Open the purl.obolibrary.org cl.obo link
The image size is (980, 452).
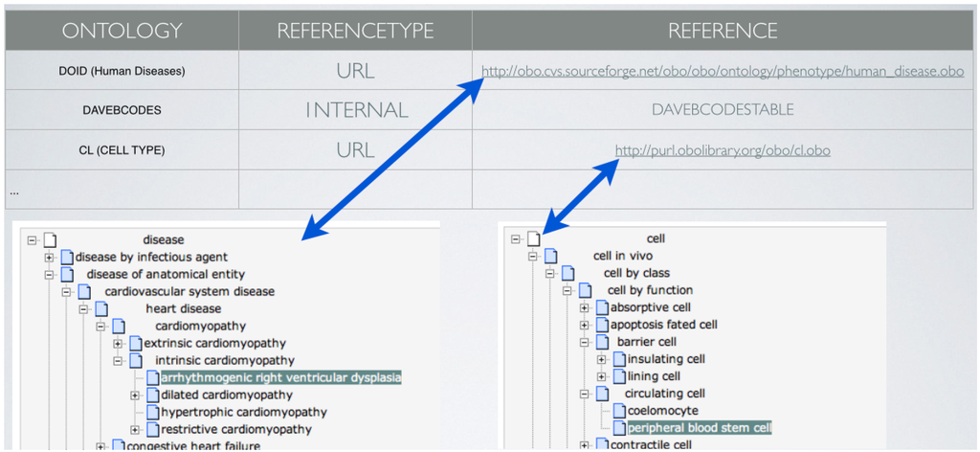723,150
